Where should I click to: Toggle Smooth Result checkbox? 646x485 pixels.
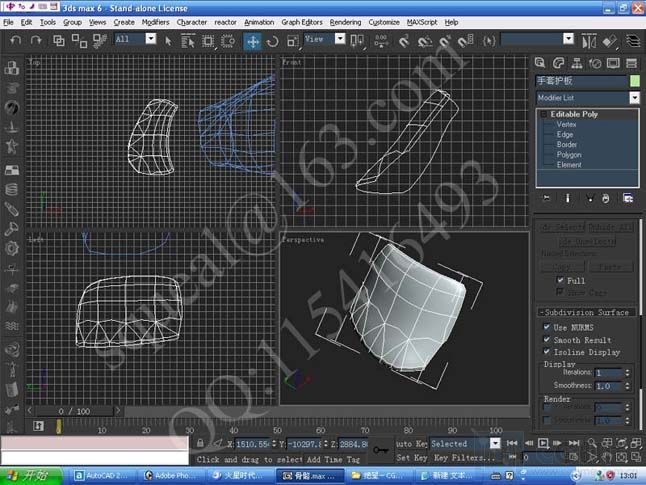[547, 340]
